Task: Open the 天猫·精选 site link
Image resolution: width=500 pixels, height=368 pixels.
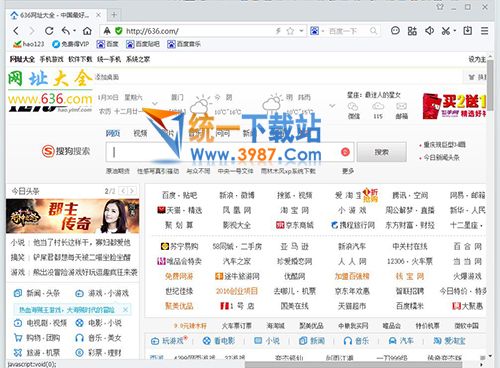Action: pos(179,210)
